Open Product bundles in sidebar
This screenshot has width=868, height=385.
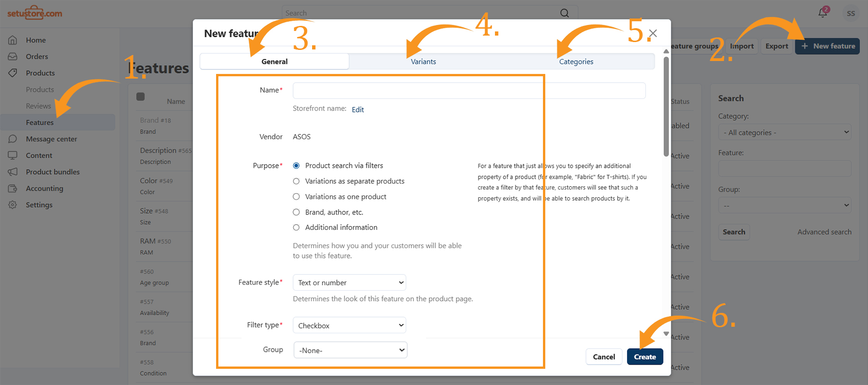click(x=53, y=172)
